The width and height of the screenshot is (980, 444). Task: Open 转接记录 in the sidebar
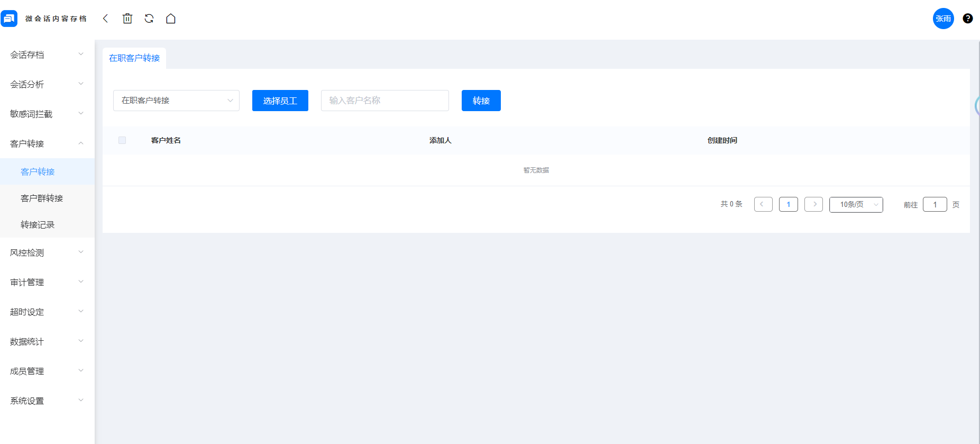[38, 224]
